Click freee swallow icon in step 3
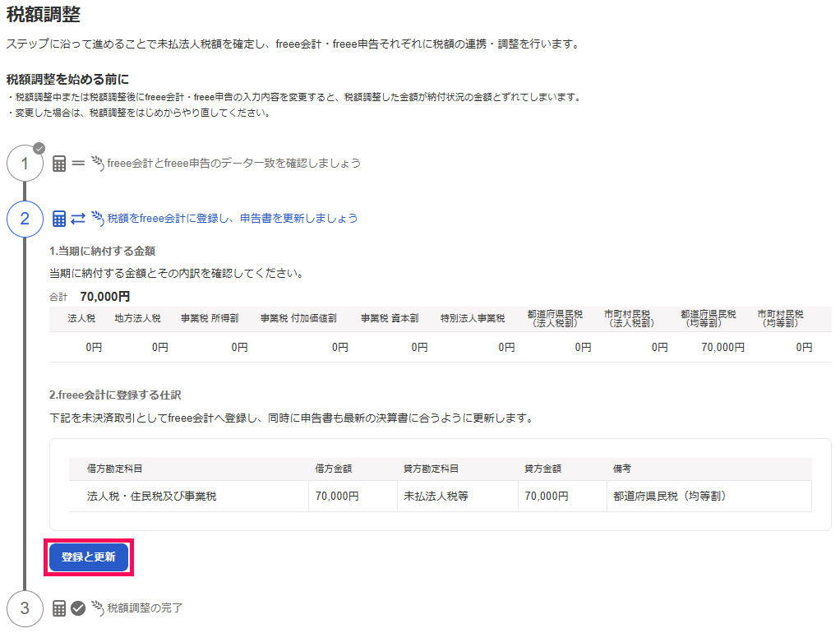Image resolution: width=840 pixels, height=633 pixels. [98, 608]
